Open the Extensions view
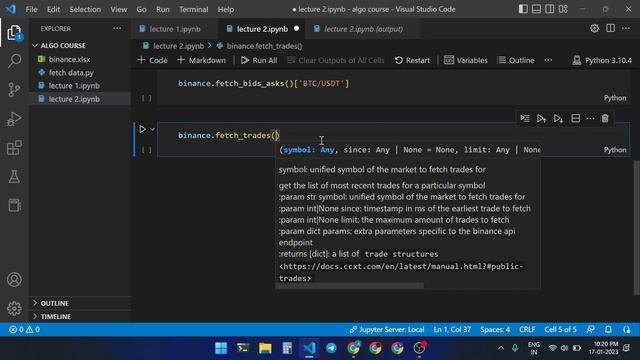Screen dimensions: 640x360 [14, 148]
